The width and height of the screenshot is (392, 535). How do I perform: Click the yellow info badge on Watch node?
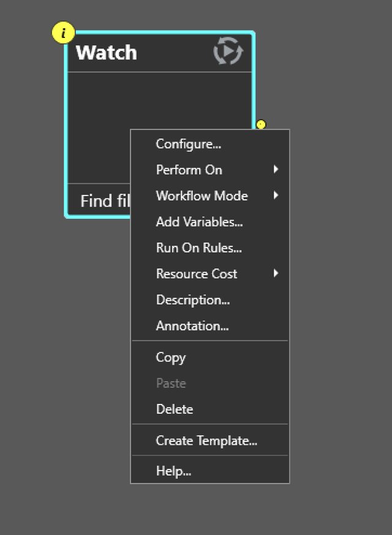[63, 32]
